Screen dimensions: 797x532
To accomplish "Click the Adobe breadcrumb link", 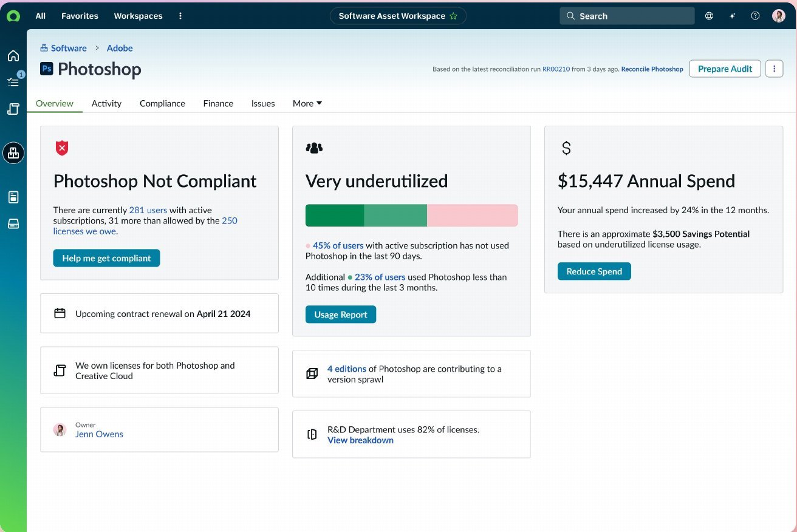I will [120, 48].
